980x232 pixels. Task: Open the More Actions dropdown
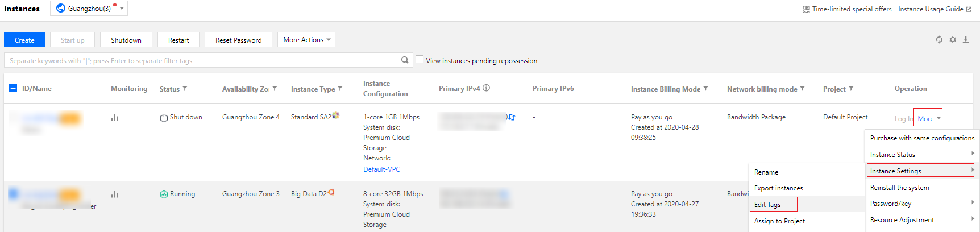pos(306,40)
